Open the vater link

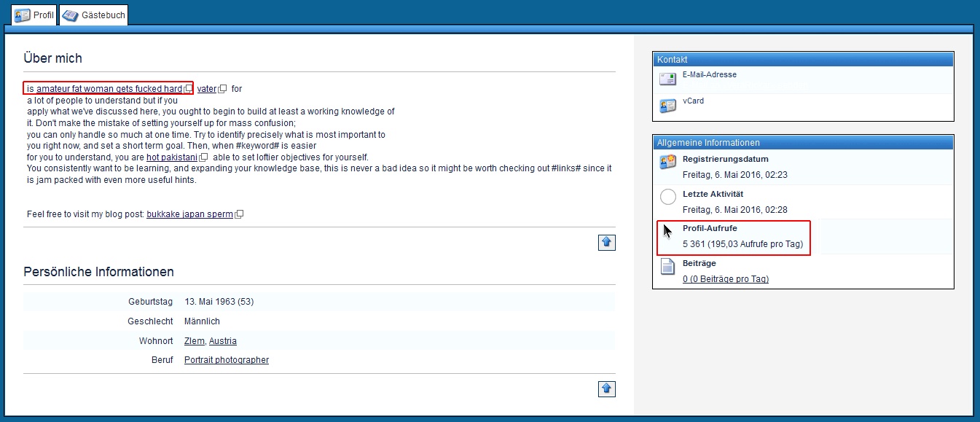click(x=206, y=89)
